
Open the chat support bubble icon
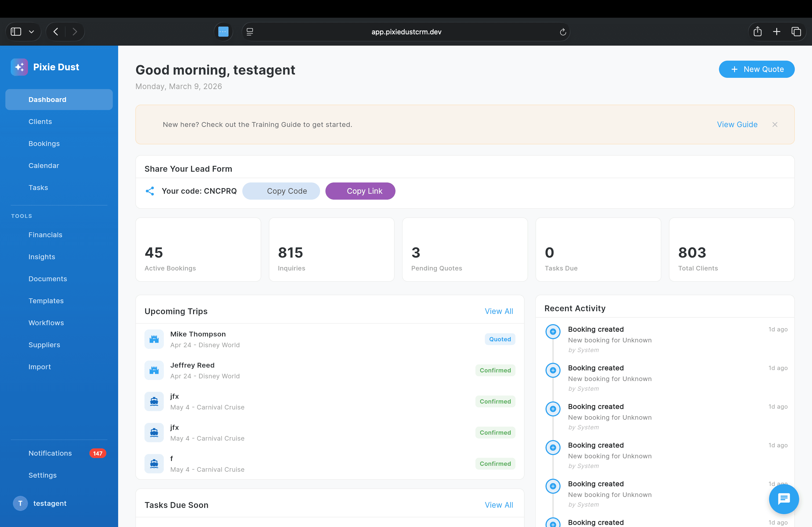(784, 499)
